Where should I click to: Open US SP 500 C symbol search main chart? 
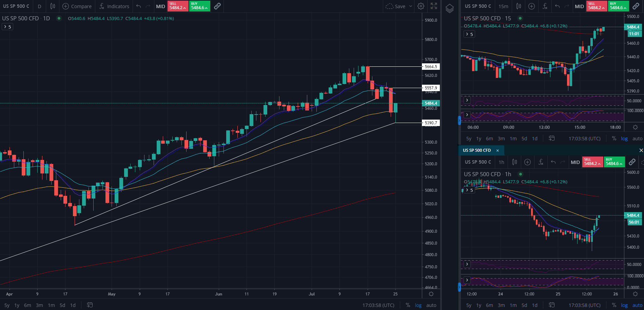(x=16, y=6)
